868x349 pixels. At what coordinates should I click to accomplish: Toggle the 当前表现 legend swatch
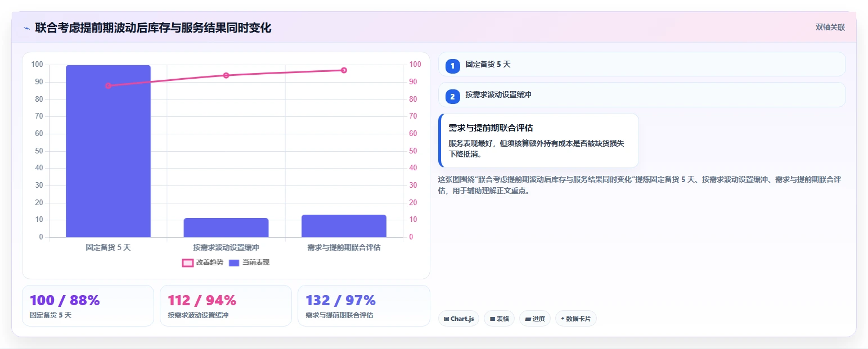(x=234, y=263)
